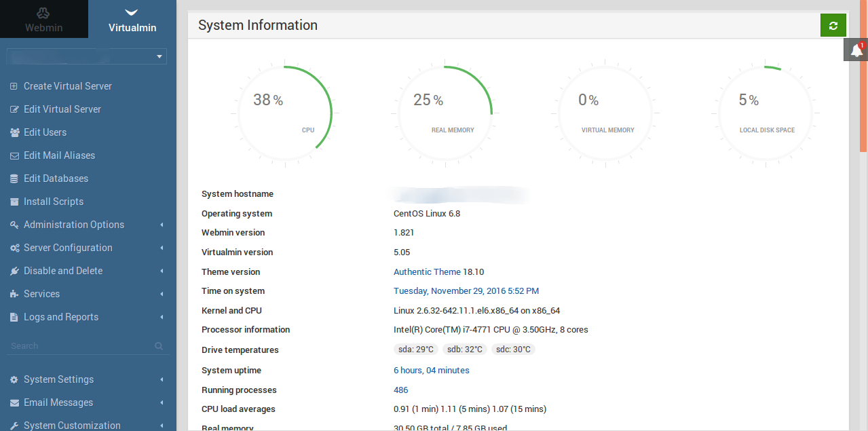Image resolution: width=868 pixels, height=431 pixels.
Task: Click the Edit Users people icon
Action: pos(14,132)
